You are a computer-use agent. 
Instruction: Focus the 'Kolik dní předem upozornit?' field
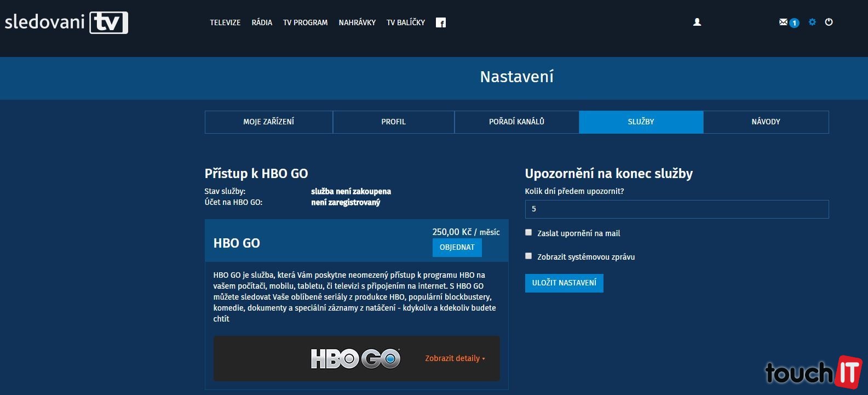(x=677, y=209)
